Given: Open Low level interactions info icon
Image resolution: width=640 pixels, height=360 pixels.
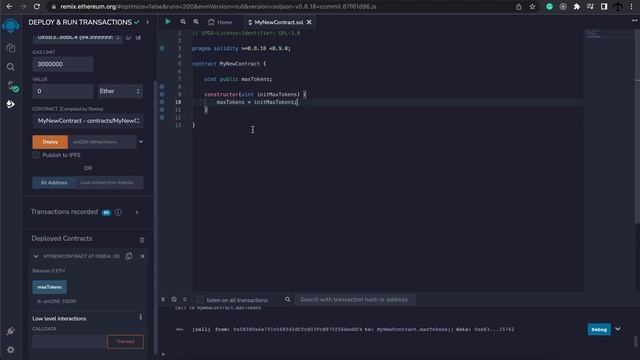Looking at the screenshot, I should click(140, 317).
